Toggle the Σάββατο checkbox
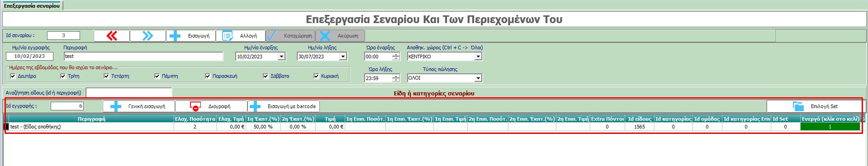 click(x=266, y=76)
